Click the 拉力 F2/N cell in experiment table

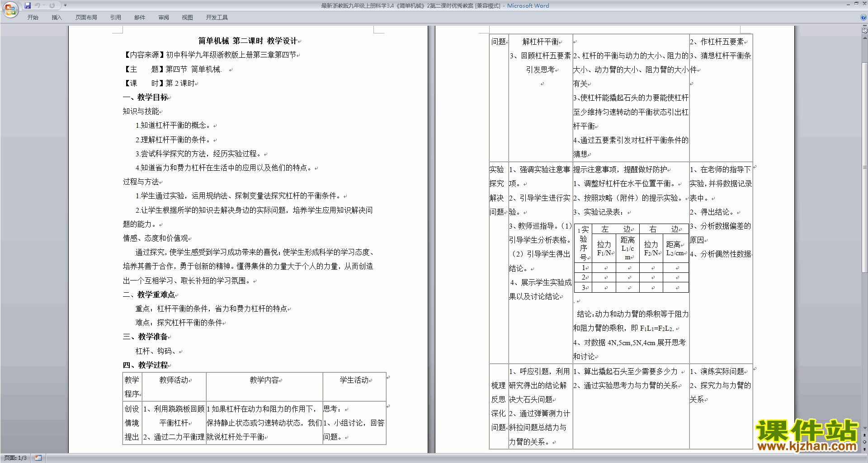651,248
